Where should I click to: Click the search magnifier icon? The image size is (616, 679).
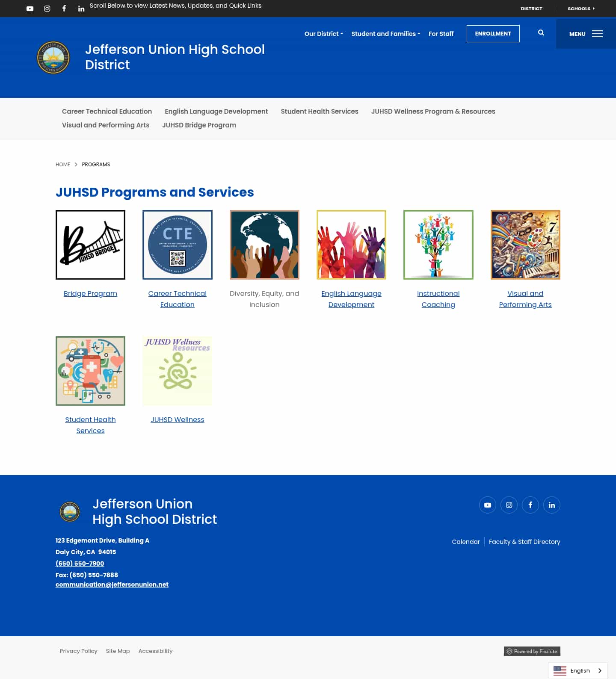[x=541, y=32]
